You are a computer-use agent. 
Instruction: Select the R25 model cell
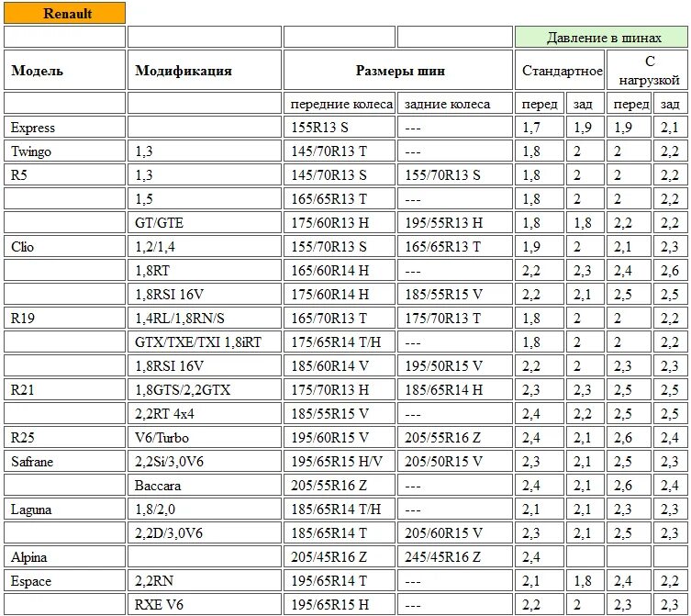pyautogui.click(x=64, y=437)
